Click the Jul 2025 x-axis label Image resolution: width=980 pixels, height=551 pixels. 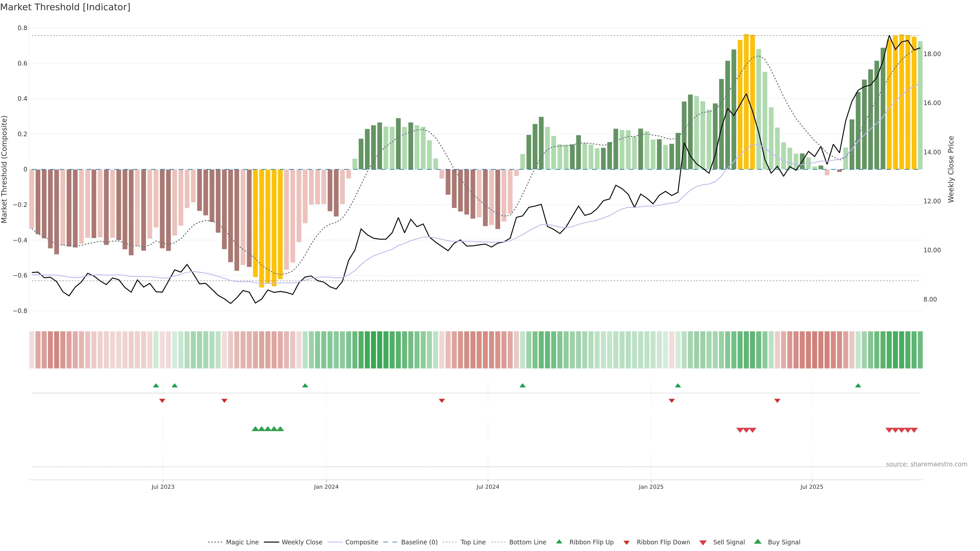coord(812,487)
